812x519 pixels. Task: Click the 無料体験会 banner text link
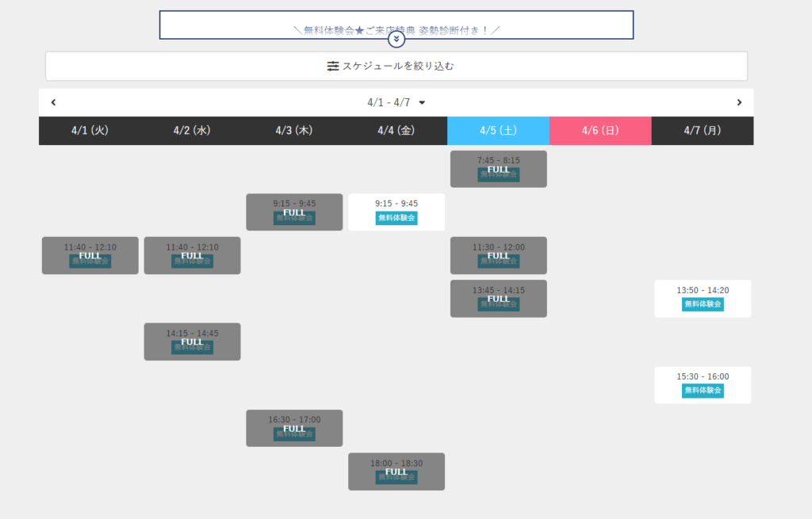point(396,30)
